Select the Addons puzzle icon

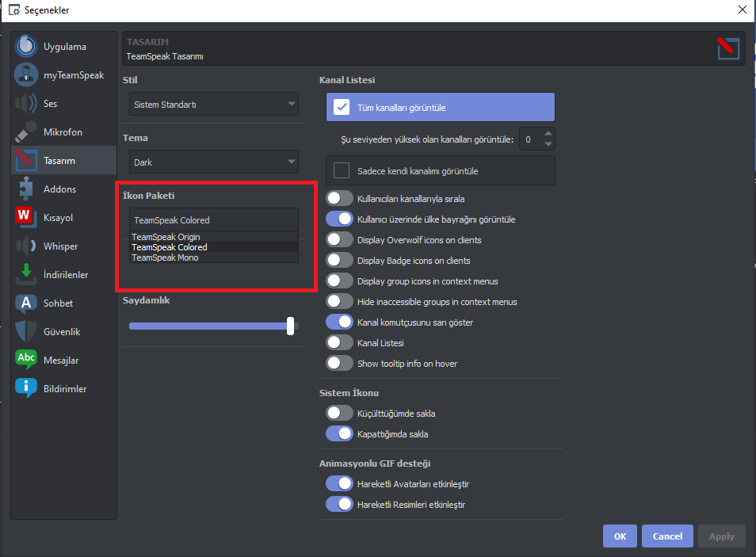click(26, 189)
